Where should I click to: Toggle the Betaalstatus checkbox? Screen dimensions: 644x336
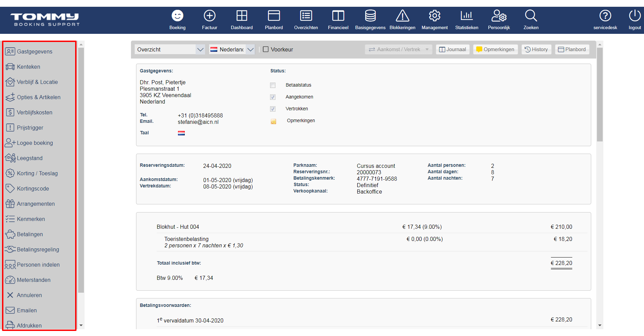273,85
